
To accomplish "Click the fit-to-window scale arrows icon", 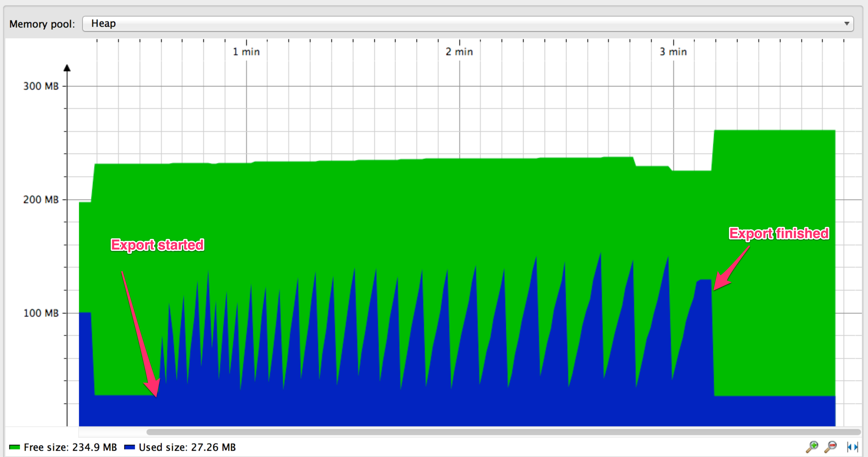I will pyautogui.click(x=852, y=447).
